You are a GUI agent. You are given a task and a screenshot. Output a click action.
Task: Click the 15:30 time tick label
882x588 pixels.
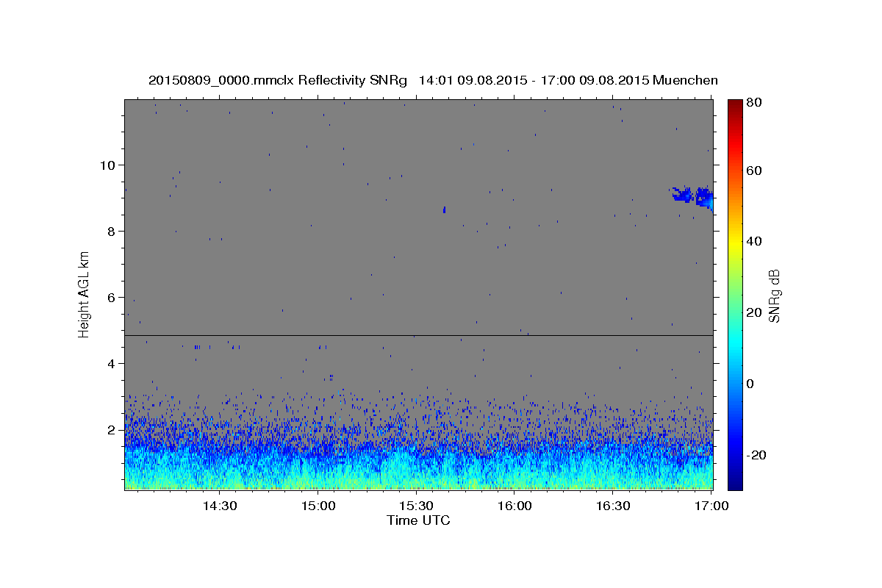[x=416, y=506]
